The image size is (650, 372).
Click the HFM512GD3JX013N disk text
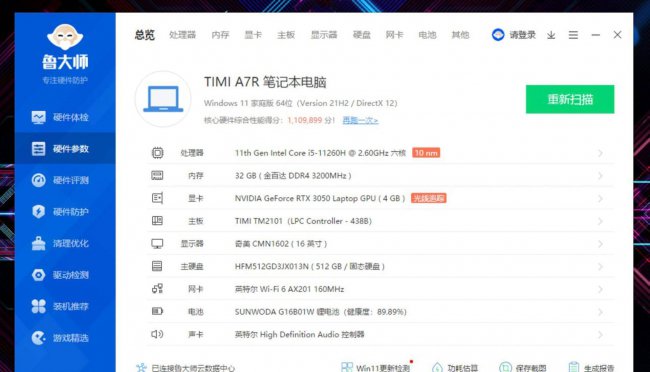(x=310, y=266)
